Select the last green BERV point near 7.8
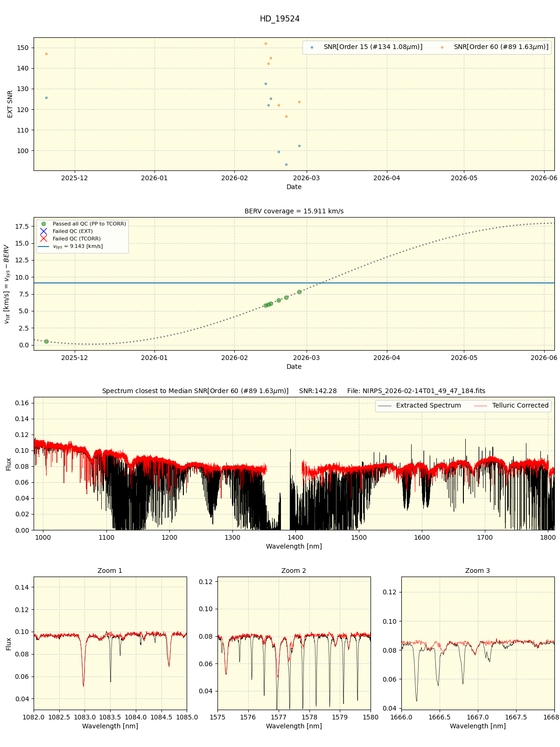Viewport: 560px width, 747px height. click(x=299, y=292)
